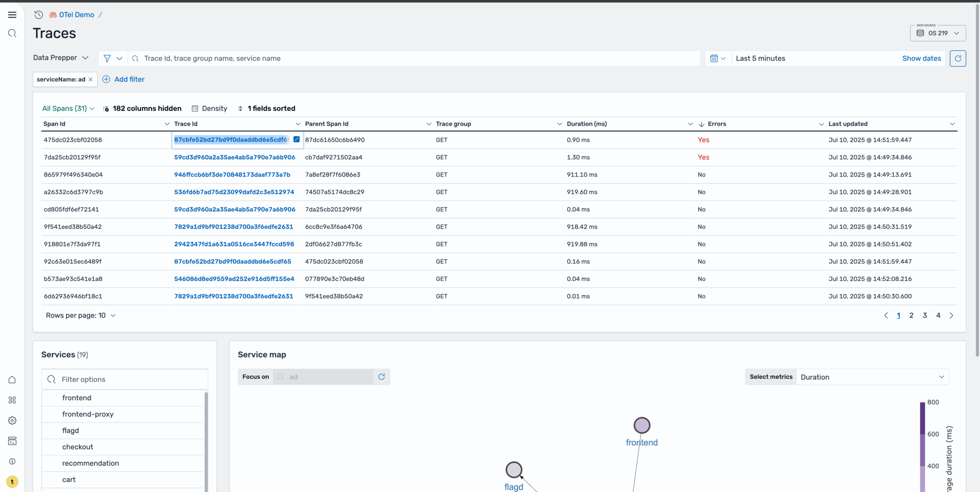Expand the Data Prepper mode dropdown
Screen dimensions: 980x492
[61, 58]
